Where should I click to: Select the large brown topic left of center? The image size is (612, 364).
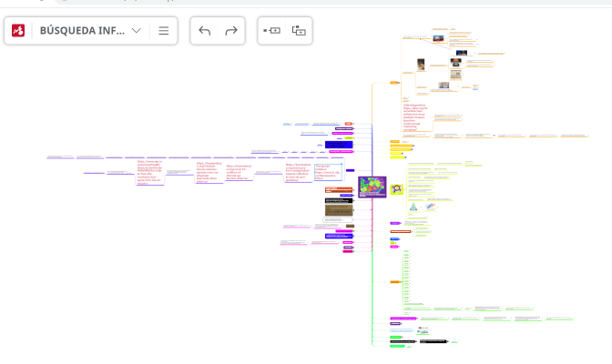339,210
